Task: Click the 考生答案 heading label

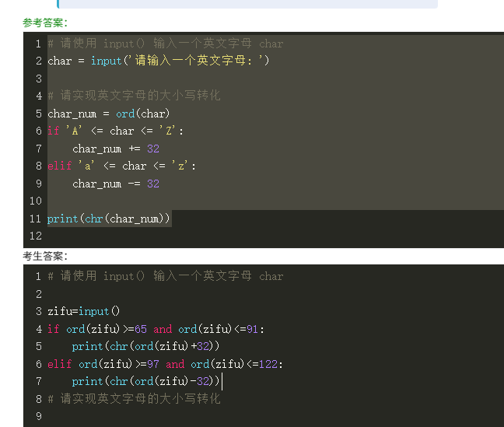Action: (45, 256)
